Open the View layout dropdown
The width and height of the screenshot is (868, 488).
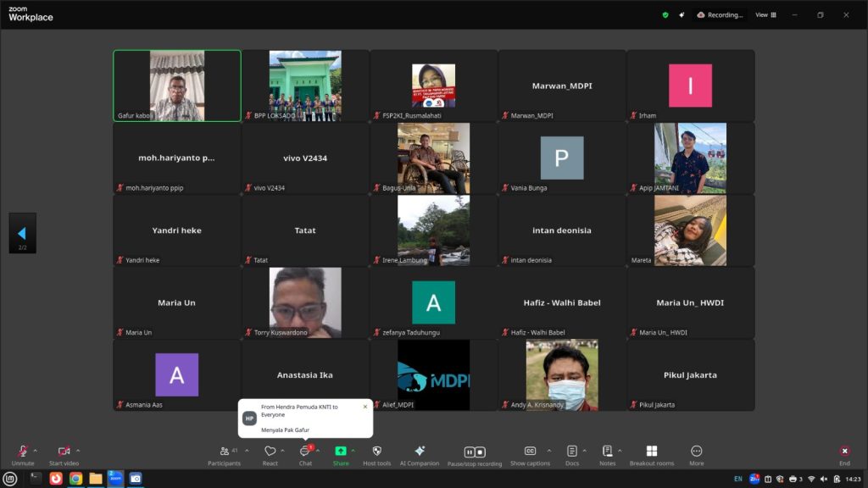(765, 14)
